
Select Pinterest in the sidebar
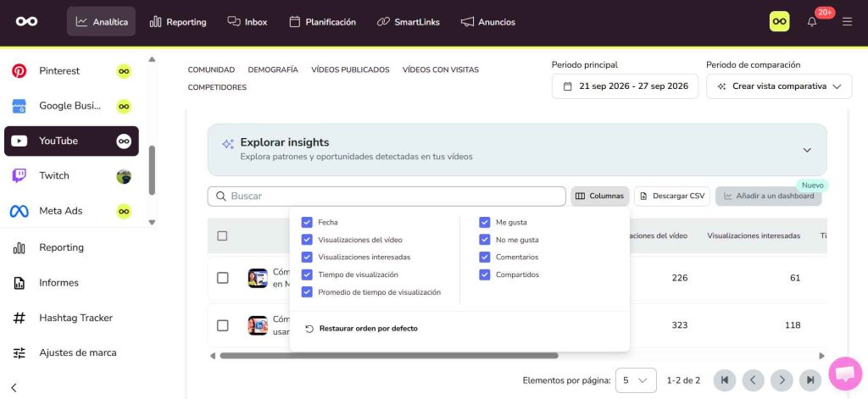(x=72, y=71)
